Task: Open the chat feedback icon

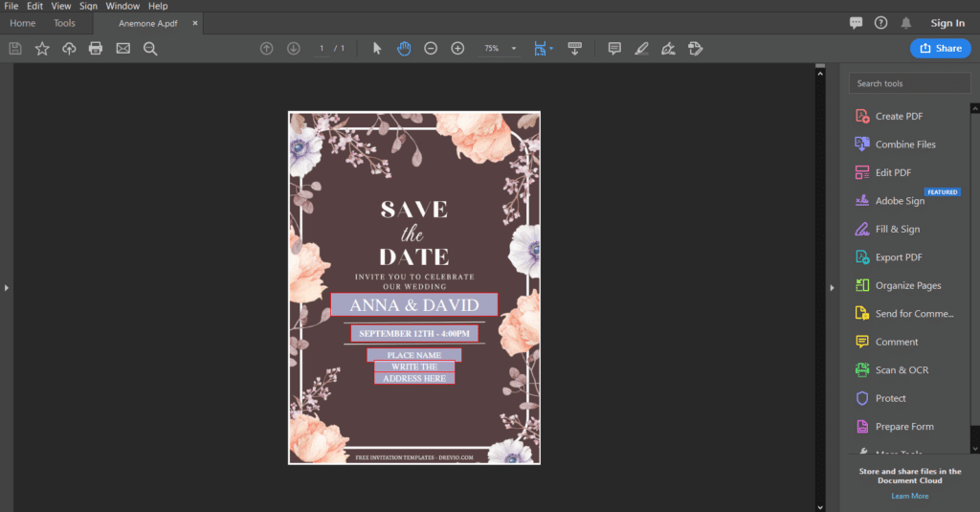Action: (x=856, y=23)
